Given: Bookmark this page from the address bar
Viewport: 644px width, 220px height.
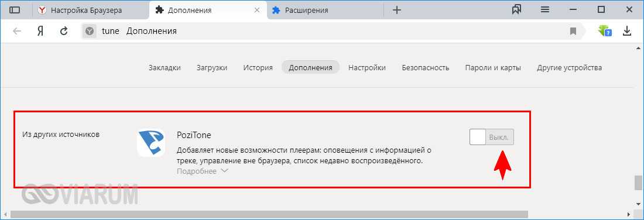Looking at the screenshot, I should [573, 31].
